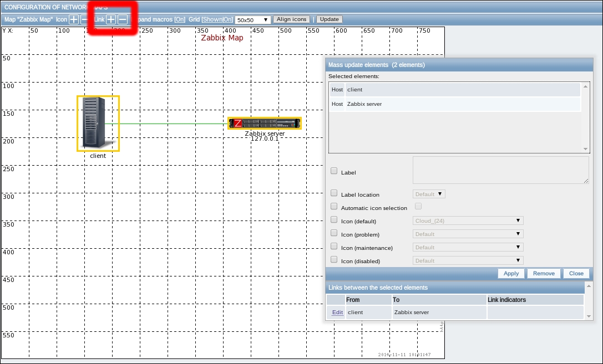Click the minus icon next to Icon
Image resolution: width=603 pixels, height=364 pixels.
tap(84, 19)
